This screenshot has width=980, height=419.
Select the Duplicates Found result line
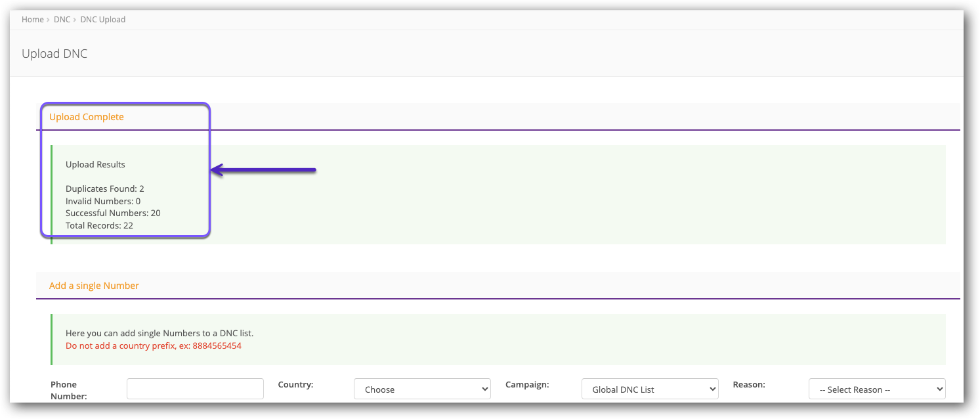click(104, 188)
